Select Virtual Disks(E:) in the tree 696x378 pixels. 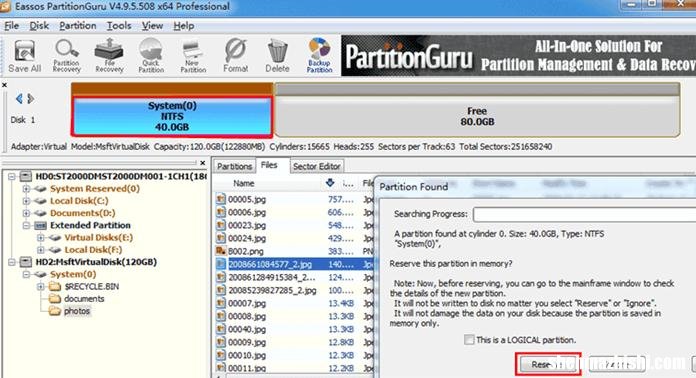pos(99,237)
